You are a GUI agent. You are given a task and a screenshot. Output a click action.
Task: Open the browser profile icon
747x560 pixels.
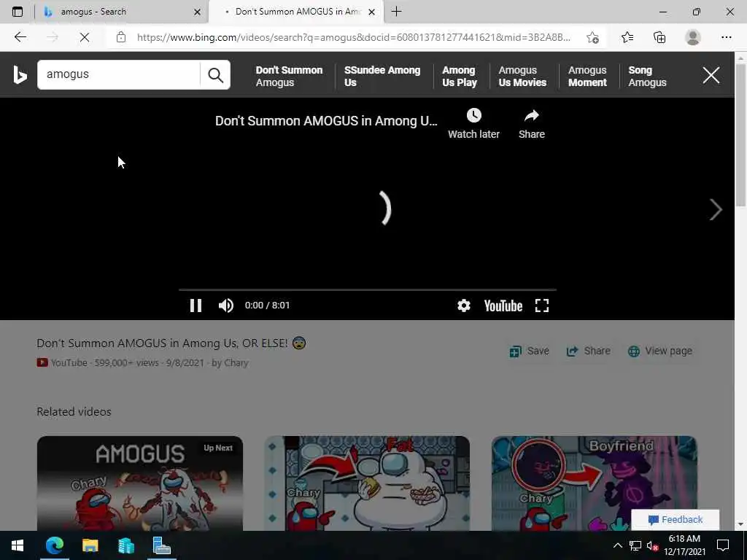pyautogui.click(x=693, y=37)
